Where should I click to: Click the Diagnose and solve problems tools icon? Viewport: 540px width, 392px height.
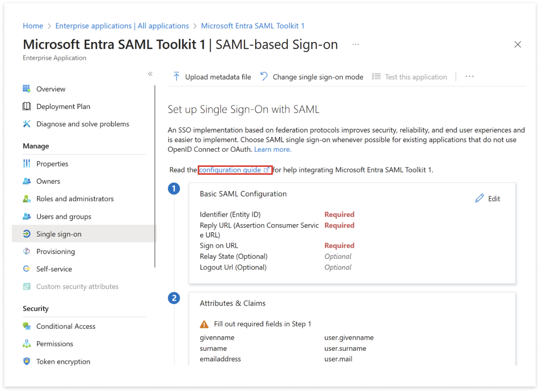(27, 124)
